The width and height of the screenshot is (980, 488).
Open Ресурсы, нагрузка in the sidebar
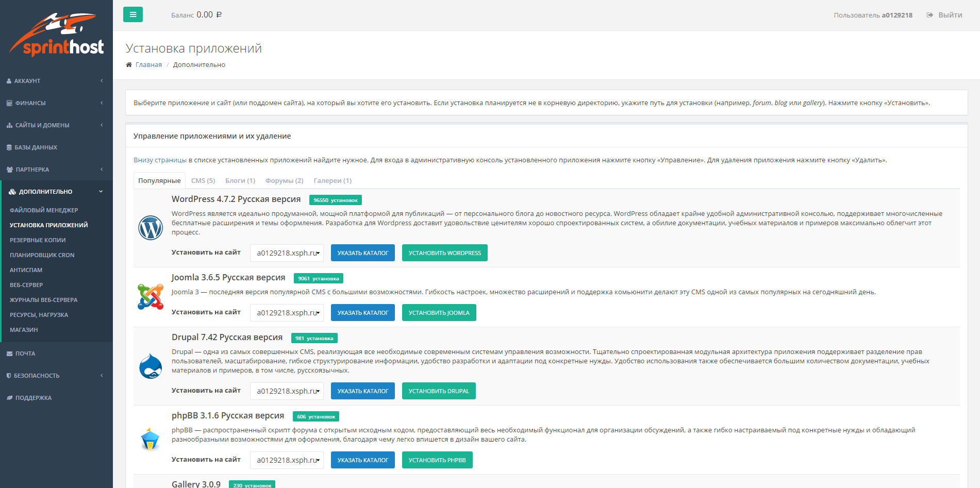[39, 315]
